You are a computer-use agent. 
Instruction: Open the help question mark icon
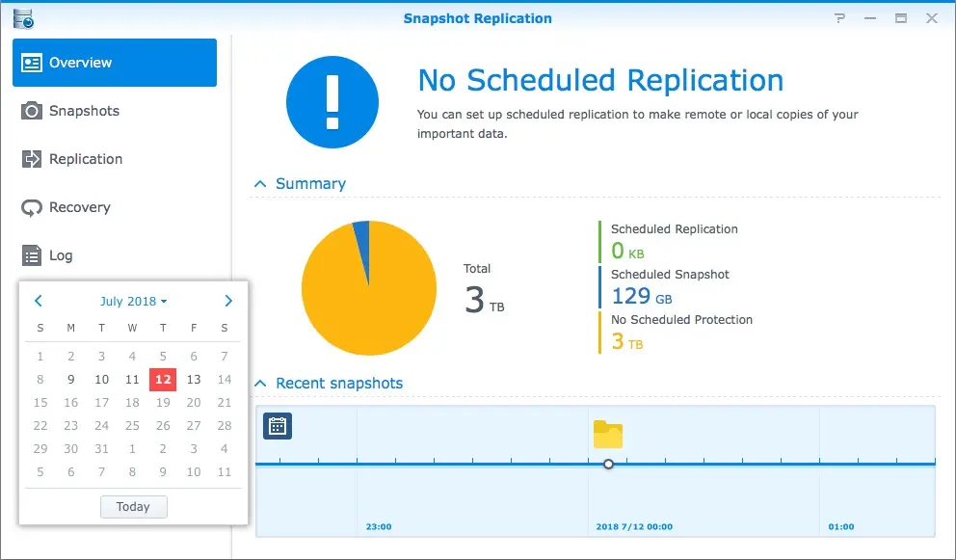click(840, 18)
